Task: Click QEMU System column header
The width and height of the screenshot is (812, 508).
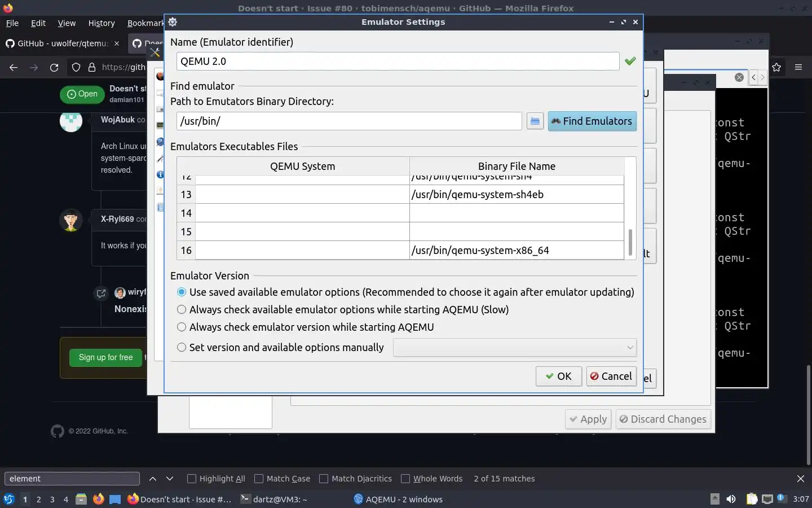Action: click(302, 167)
